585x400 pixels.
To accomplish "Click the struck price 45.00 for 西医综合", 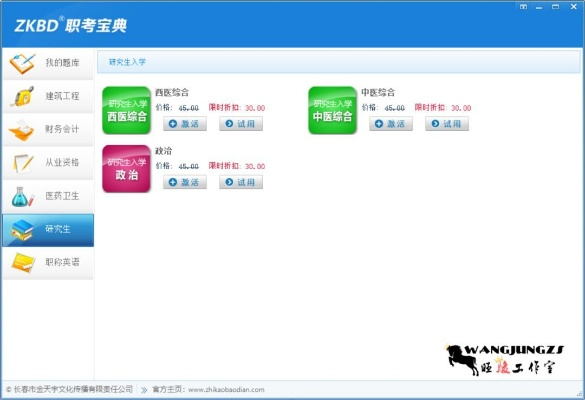I will (188, 108).
